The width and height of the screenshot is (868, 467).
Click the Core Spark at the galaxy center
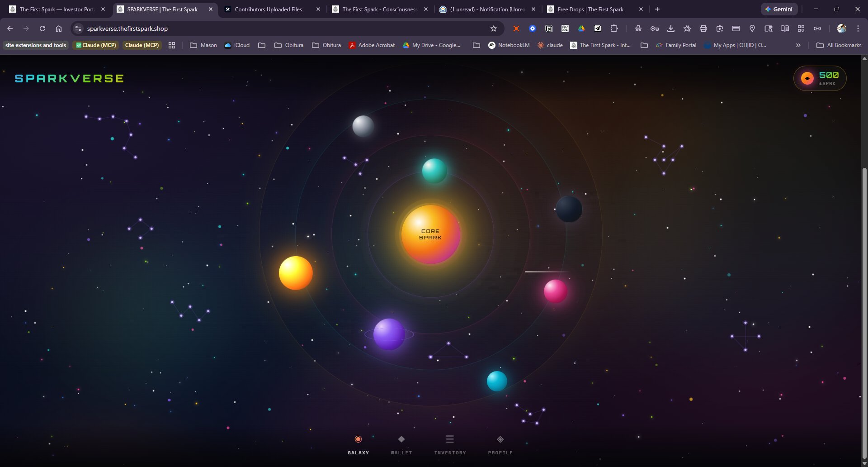click(x=430, y=234)
